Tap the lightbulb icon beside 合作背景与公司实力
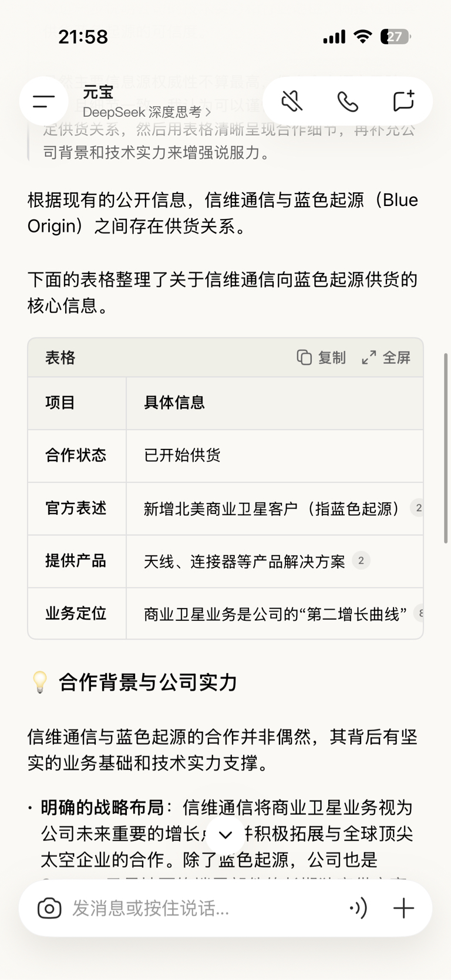This screenshot has height=980, width=451. coord(39,682)
